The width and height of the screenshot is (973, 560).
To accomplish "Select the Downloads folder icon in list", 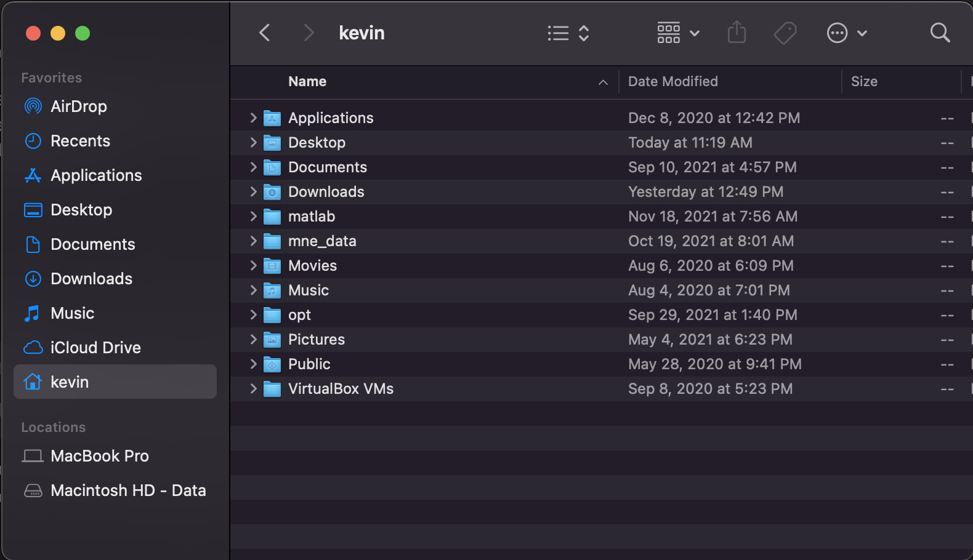I will (x=272, y=192).
